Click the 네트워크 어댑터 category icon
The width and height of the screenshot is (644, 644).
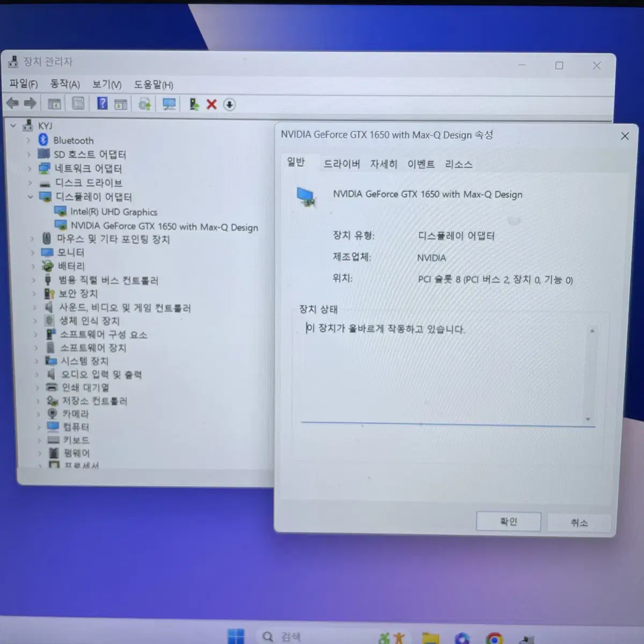click(45, 168)
